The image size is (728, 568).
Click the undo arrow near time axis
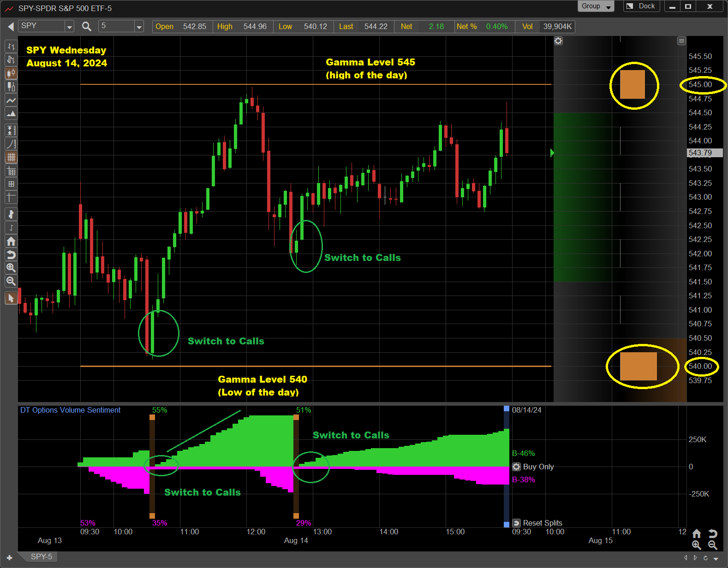coord(713,534)
